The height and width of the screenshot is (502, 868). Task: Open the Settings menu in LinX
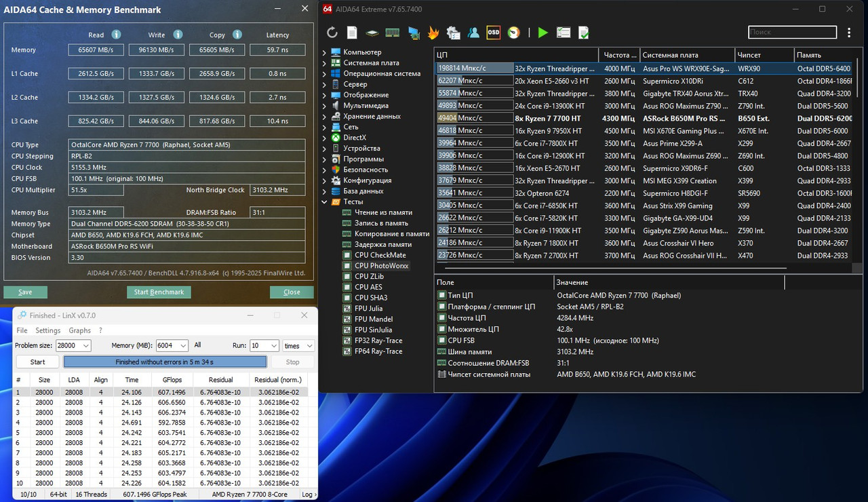pyautogui.click(x=48, y=330)
